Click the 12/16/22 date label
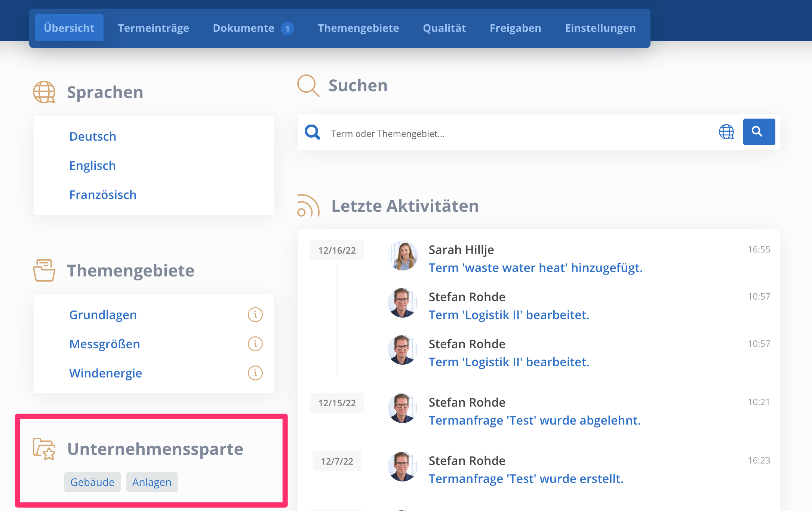 337,250
